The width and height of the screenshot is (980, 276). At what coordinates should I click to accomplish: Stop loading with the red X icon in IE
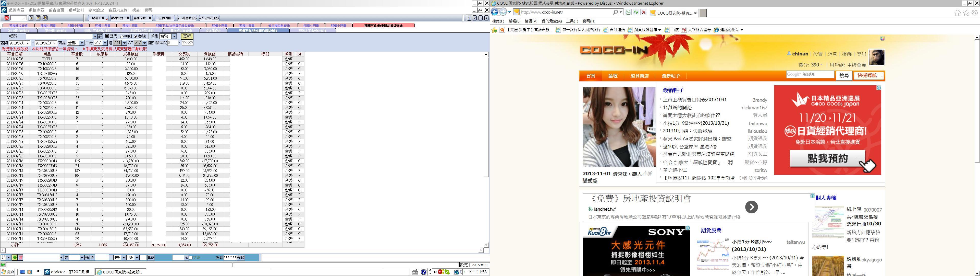(644, 12)
